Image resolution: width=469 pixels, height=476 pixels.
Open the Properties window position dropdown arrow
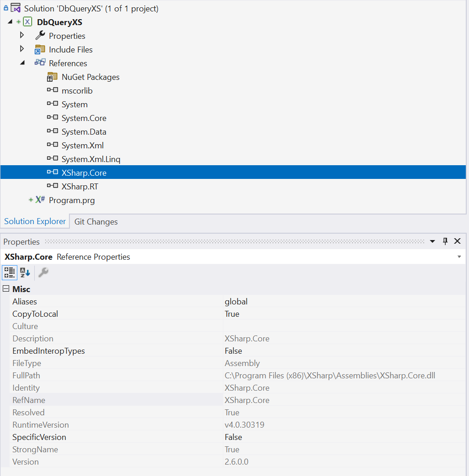click(x=432, y=241)
